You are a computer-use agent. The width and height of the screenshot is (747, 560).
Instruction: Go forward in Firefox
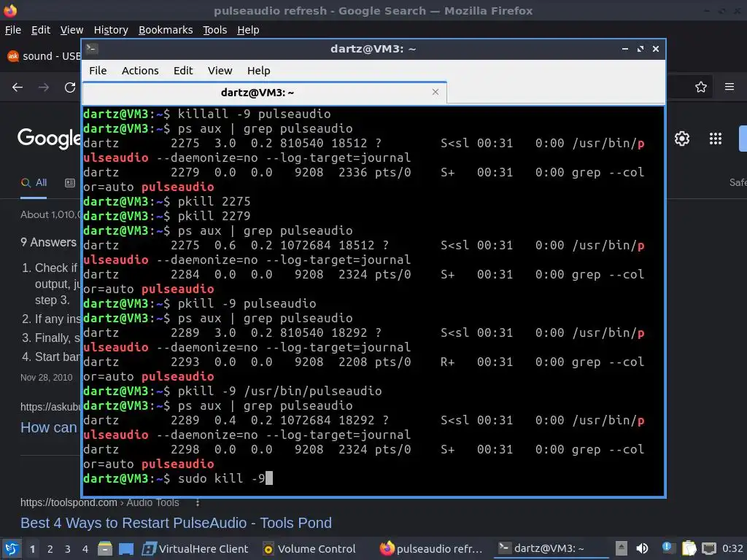44,87
